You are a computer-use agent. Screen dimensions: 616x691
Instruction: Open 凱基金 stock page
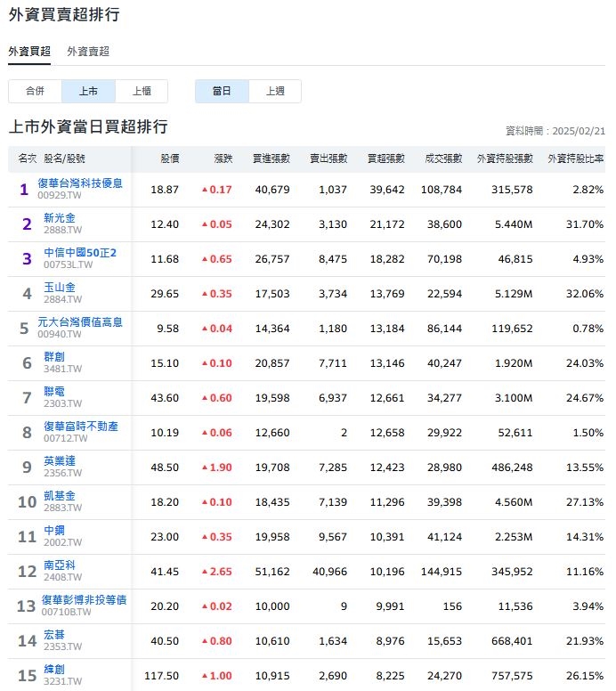click(60, 496)
